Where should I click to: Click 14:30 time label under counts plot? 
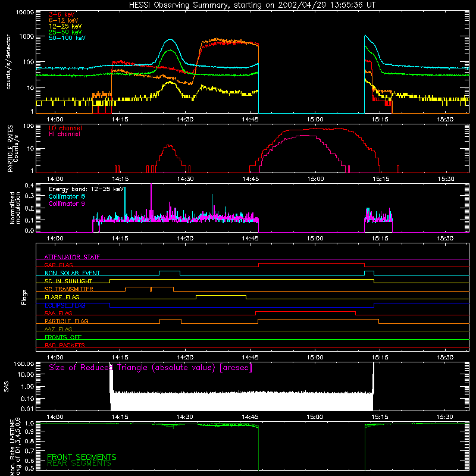coord(185,120)
